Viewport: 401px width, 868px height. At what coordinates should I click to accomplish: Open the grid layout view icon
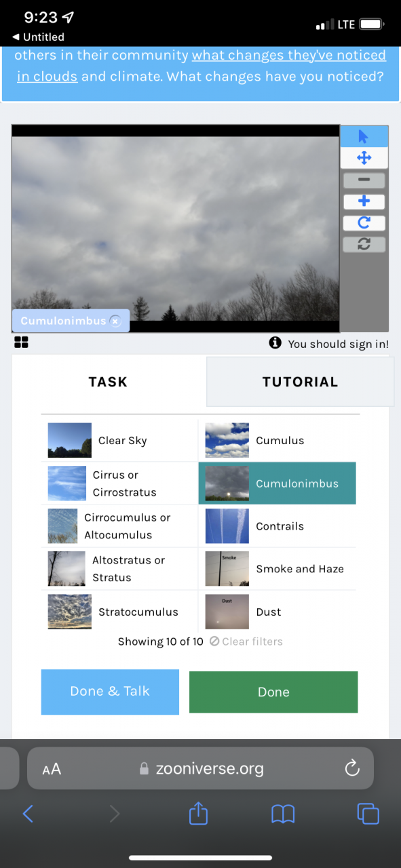21,343
